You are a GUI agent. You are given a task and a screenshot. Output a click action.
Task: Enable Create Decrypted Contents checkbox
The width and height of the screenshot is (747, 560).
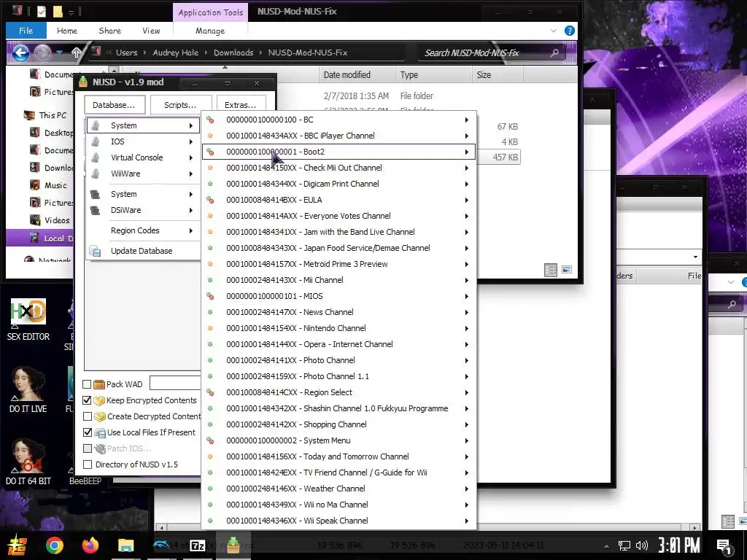pyautogui.click(x=88, y=416)
